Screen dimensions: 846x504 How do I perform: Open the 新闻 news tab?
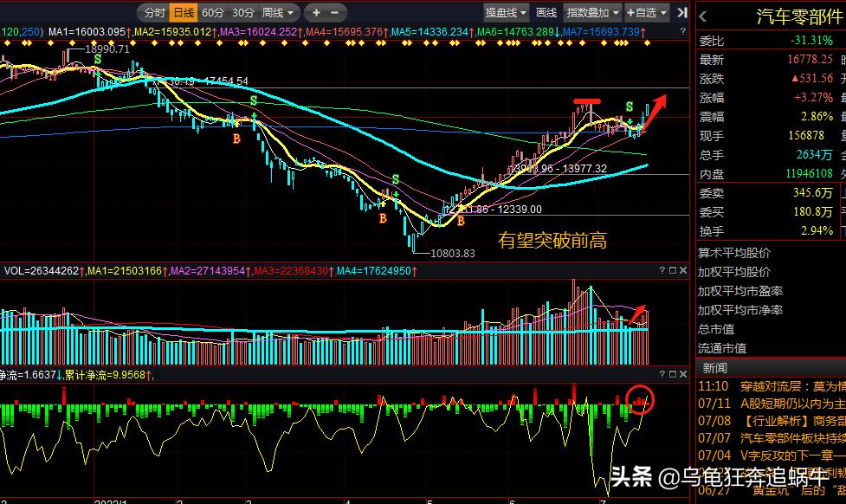point(715,368)
